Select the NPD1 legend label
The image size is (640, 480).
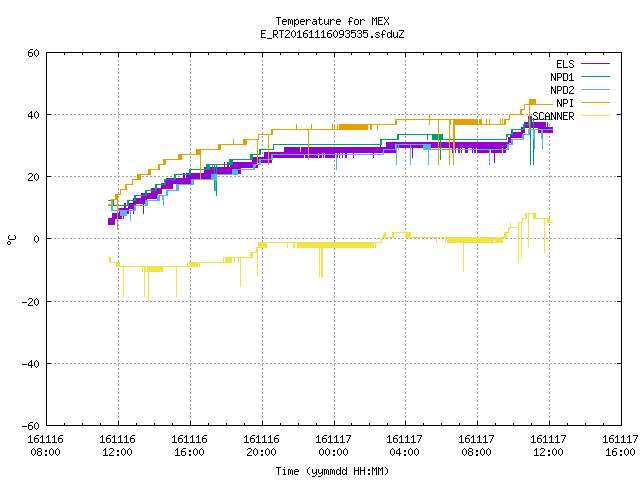click(562, 77)
